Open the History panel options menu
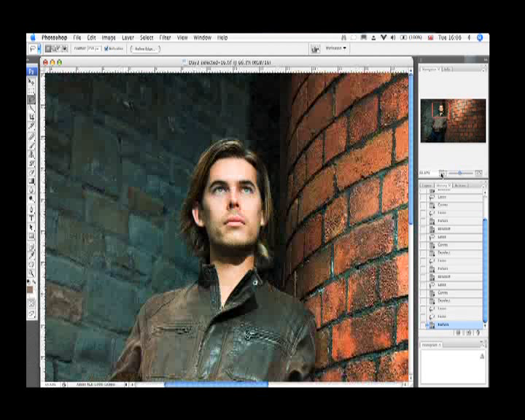 click(x=483, y=185)
